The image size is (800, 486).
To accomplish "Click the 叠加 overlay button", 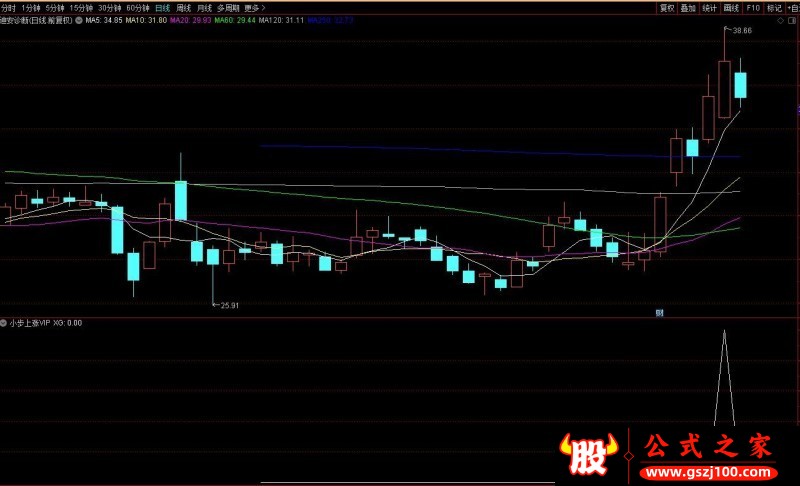I will coord(688,8).
